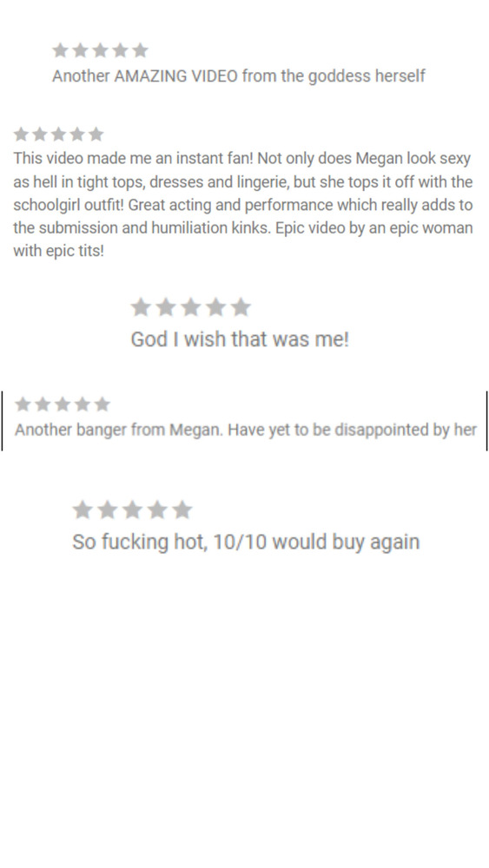Click the fifth star above 'So fucking hot'
Image resolution: width=489 pixels, height=868 pixels.
click(182, 510)
